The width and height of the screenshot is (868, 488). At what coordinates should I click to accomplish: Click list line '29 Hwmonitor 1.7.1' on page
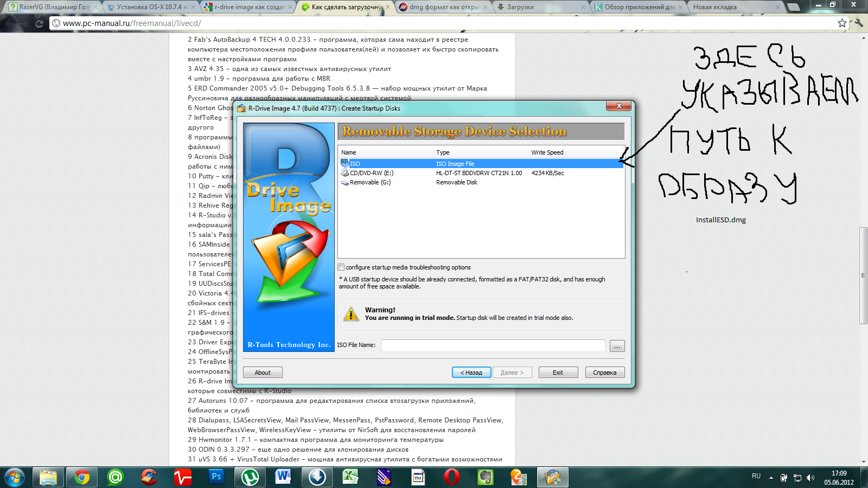316,440
